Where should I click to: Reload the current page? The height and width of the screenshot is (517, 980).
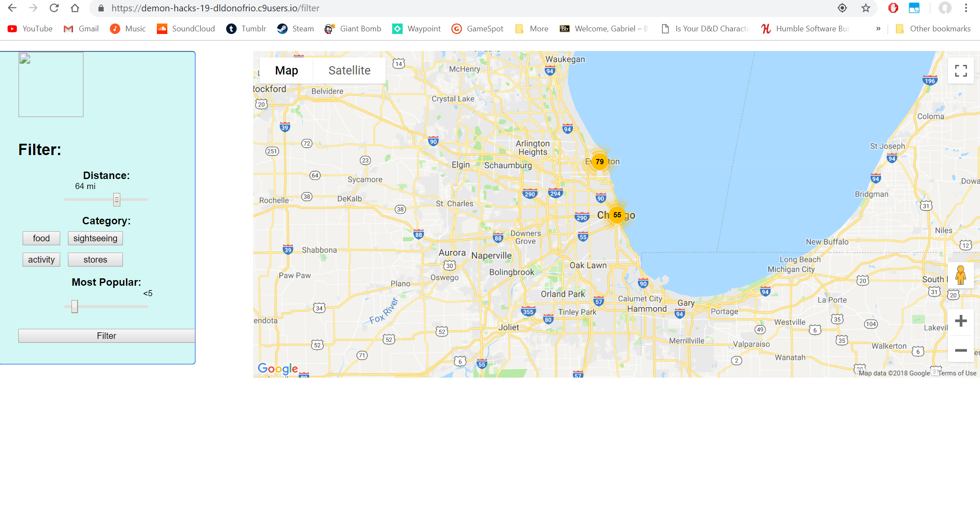(x=54, y=8)
